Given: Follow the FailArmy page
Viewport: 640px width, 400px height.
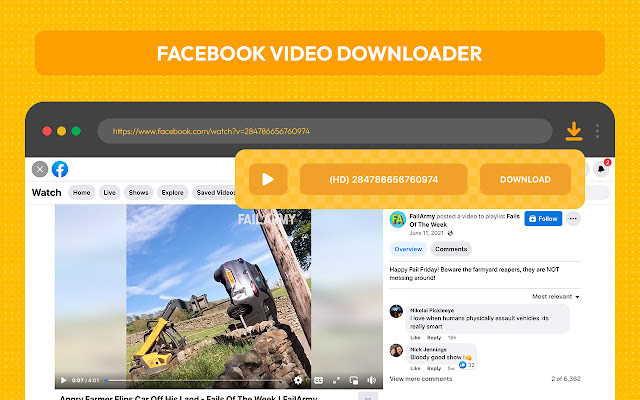Looking at the screenshot, I should click(543, 219).
